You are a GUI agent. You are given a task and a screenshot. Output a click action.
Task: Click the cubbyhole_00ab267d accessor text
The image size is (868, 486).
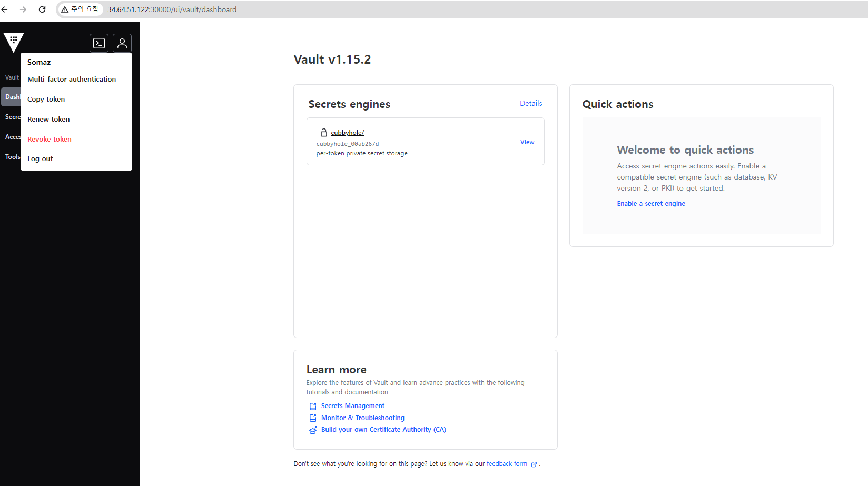tap(348, 144)
